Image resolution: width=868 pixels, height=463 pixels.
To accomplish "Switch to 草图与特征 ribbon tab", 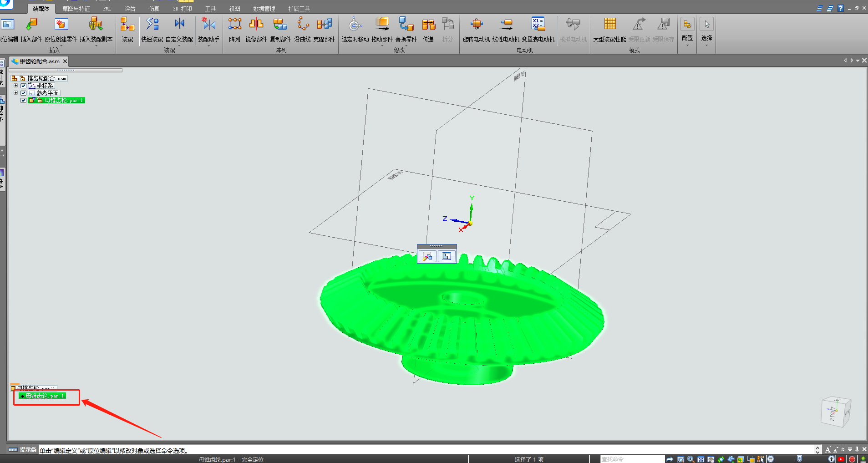I will pyautogui.click(x=76, y=9).
